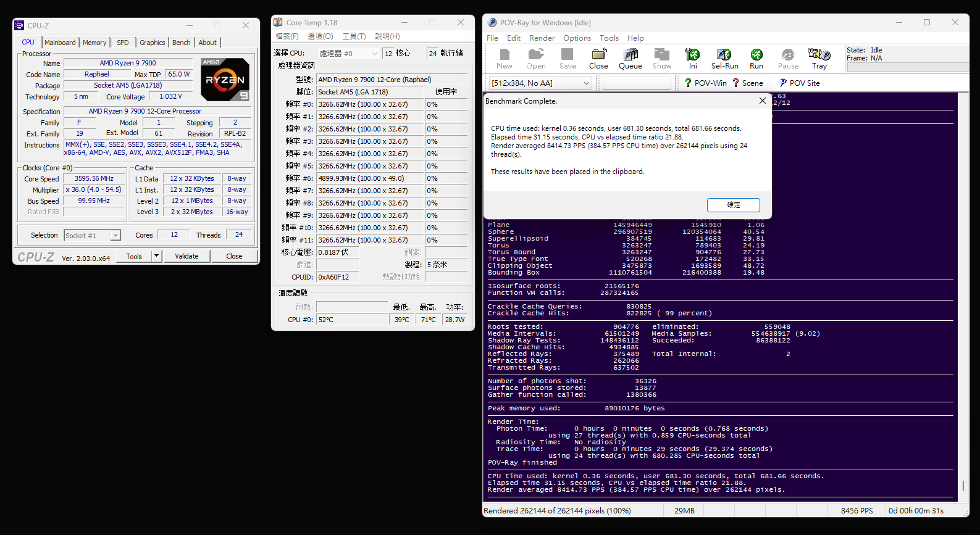Open the 檔案(F) menu in Core Temp

[287, 36]
